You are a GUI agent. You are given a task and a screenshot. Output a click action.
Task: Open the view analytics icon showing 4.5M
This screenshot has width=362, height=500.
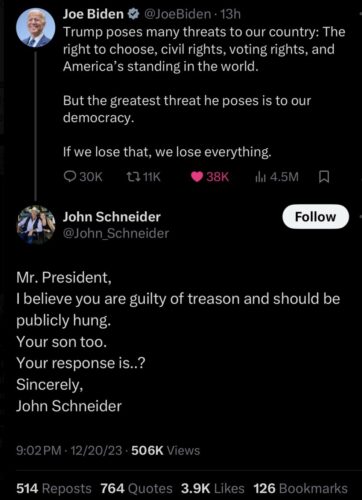click(x=260, y=177)
